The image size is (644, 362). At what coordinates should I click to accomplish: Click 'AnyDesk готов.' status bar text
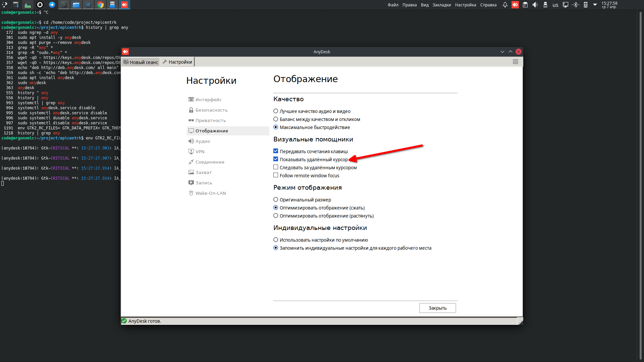(x=145, y=321)
